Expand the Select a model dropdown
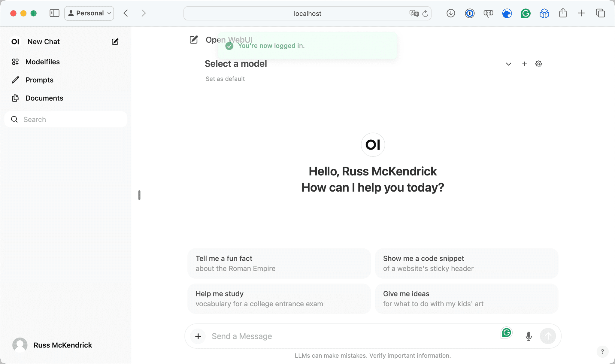The height and width of the screenshot is (364, 615). click(508, 64)
